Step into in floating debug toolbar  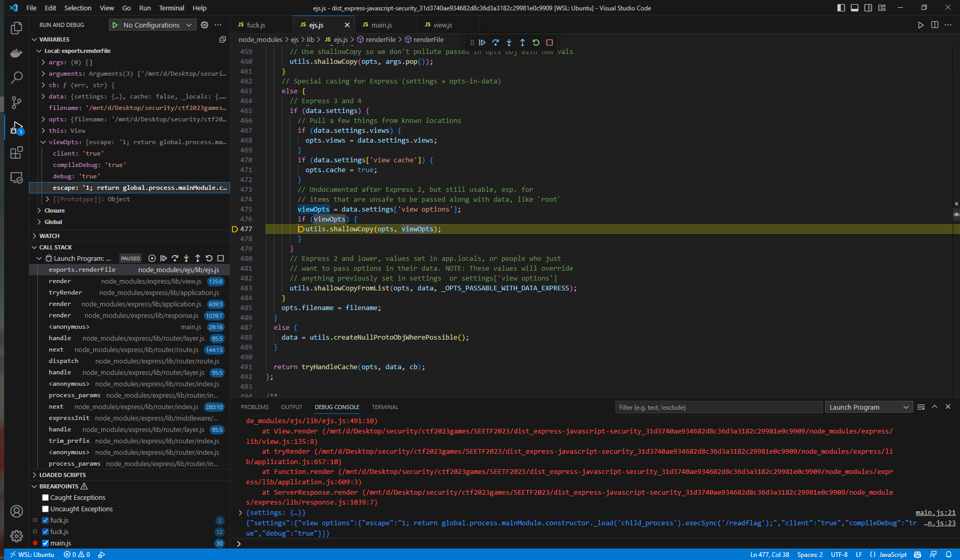point(509,43)
